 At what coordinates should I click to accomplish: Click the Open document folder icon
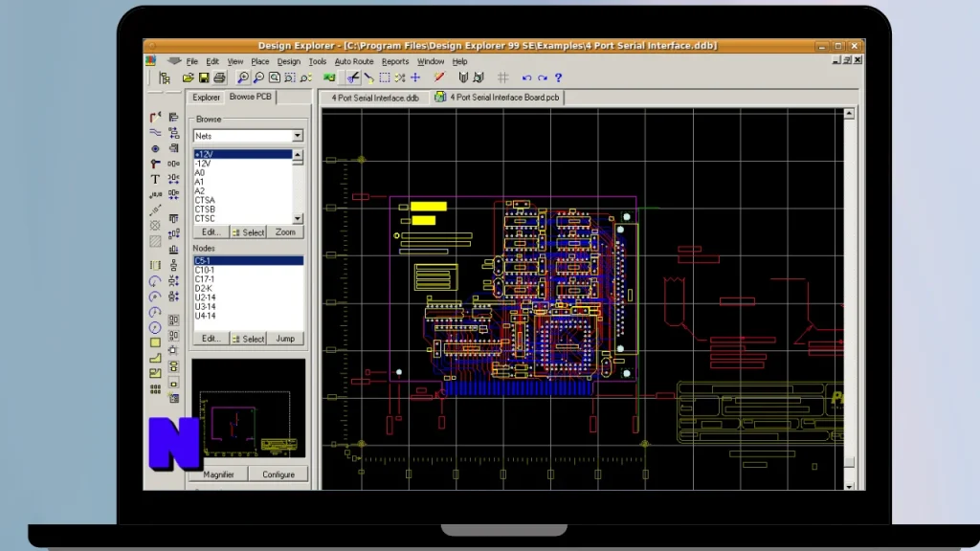pos(188,78)
